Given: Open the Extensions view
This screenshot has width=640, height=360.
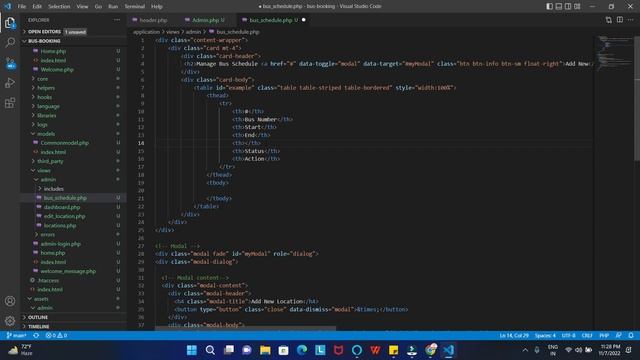Looking at the screenshot, I should [10, 103].
